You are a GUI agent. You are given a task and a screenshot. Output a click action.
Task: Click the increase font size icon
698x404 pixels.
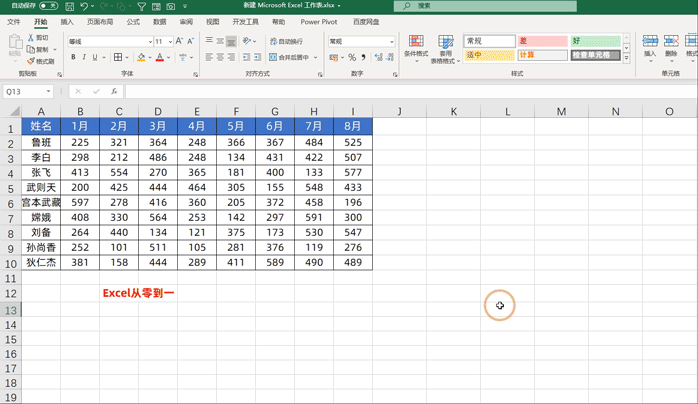click(x=180, y=42)
